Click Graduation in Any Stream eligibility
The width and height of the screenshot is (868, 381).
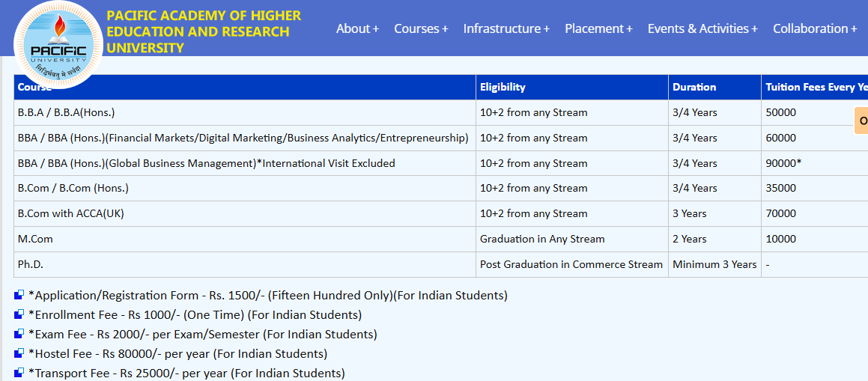pyautogui.click(x=572, y=239)
